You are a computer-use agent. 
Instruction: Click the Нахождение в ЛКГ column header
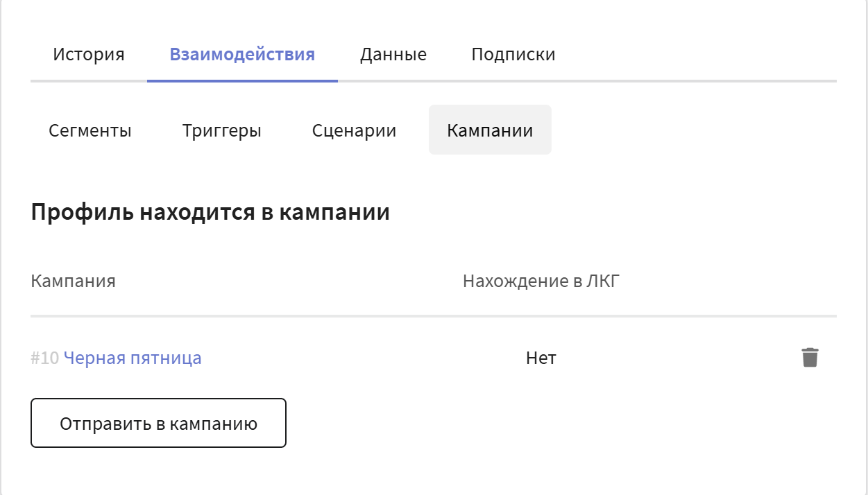(541, 281)
